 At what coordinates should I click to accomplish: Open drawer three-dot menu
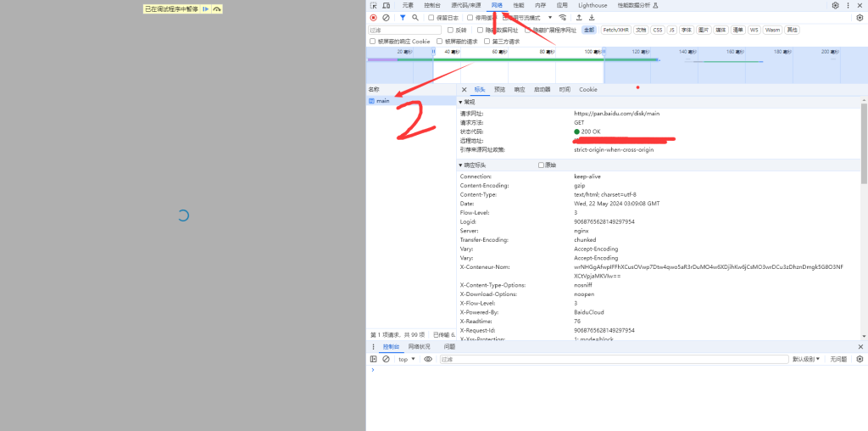tap(373, 347)
